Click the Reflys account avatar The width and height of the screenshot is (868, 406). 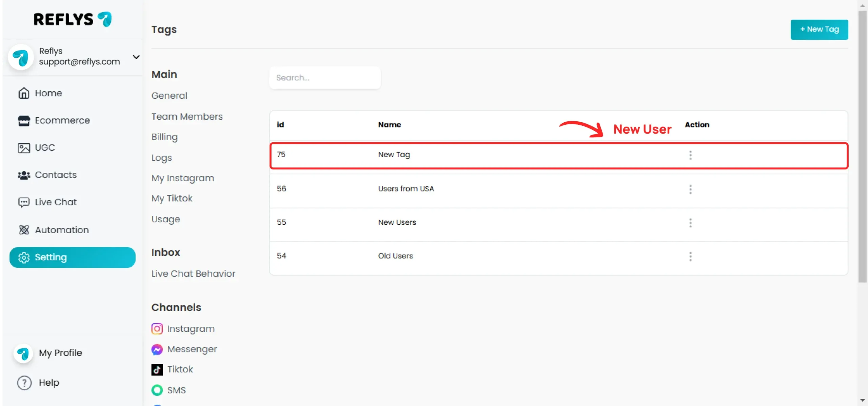(21, 57)
